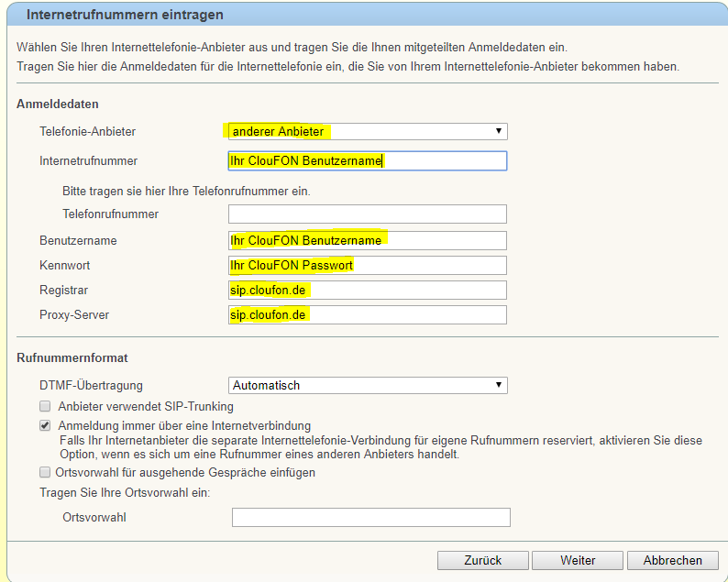Click the Zurück button
Viewport: 728px width, 582px height.
point(483,560)
